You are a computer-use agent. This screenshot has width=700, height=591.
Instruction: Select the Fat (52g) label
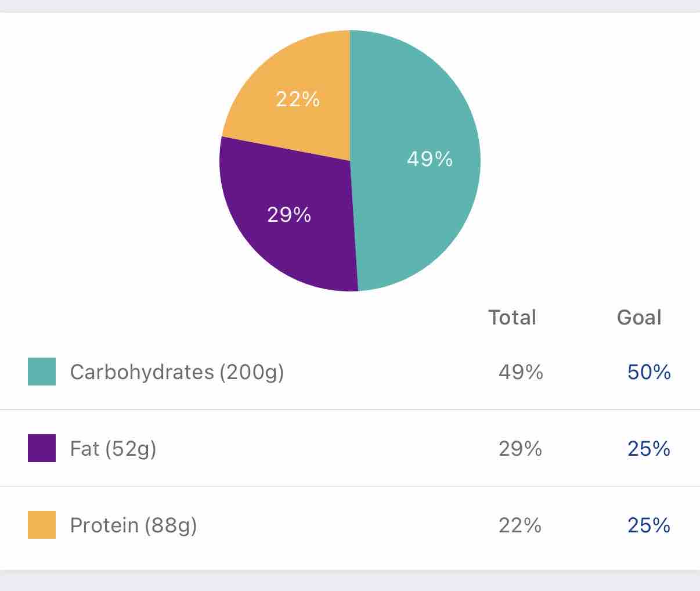click(x=113, y=449)
